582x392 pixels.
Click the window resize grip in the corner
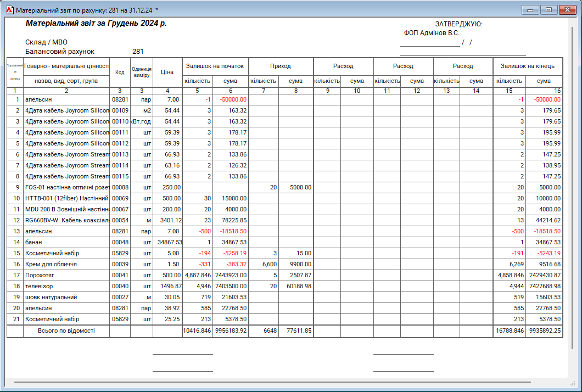coord(574,383)
